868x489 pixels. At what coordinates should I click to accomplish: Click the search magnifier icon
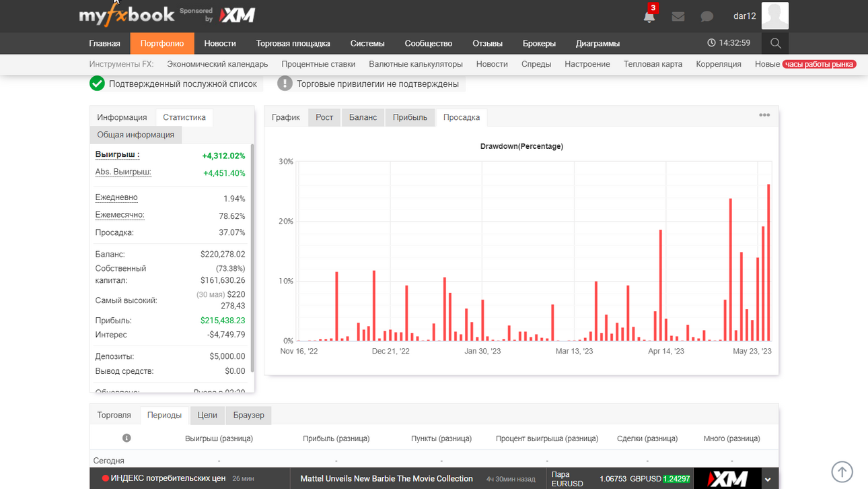click(x=775, y=43)
